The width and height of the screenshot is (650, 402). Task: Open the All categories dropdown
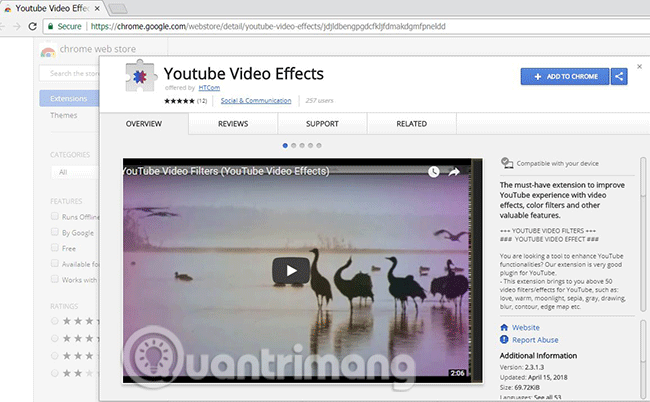75,172
